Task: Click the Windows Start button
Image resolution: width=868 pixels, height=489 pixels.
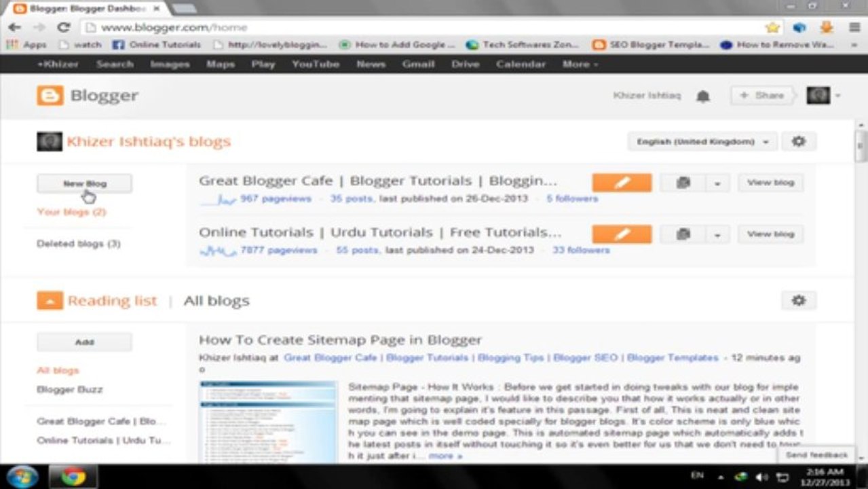Action: coord(22,477)
